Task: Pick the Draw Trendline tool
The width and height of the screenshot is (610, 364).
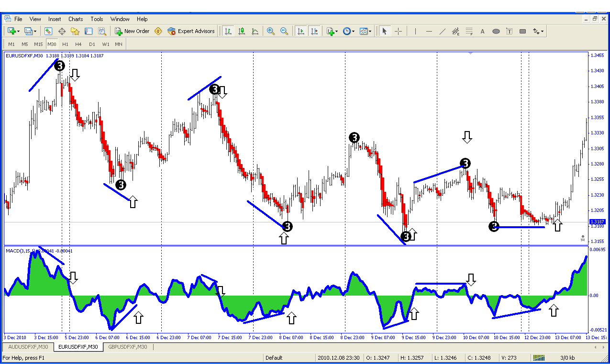Action: pos(443,31)
